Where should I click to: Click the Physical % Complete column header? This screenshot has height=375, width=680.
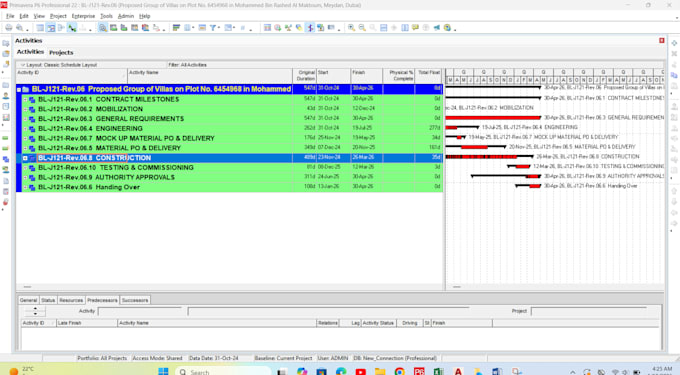pos(399,75)
